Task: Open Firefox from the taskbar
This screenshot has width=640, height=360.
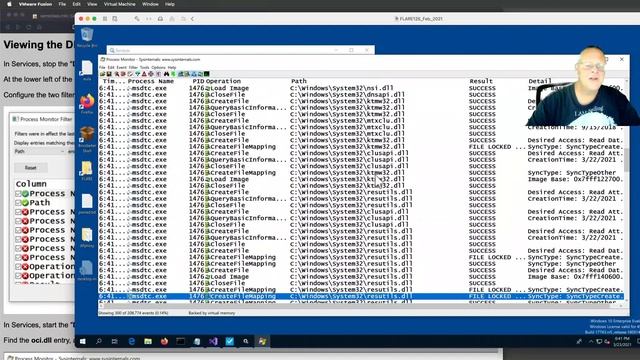Action: tap(164, 341)
